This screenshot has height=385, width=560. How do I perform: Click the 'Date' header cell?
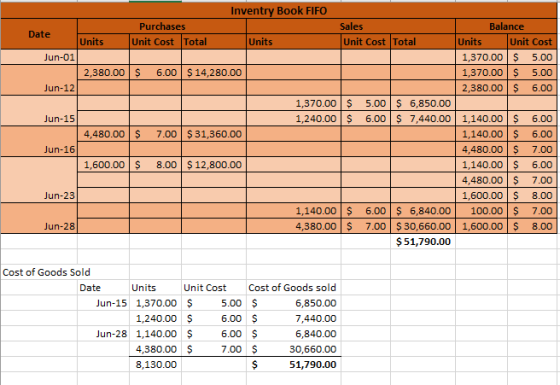click(39, 34)
